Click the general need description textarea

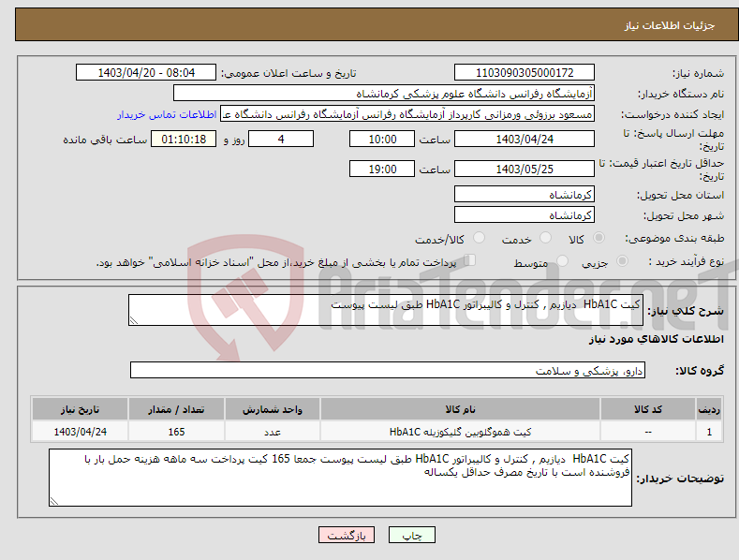click(386, 310)
